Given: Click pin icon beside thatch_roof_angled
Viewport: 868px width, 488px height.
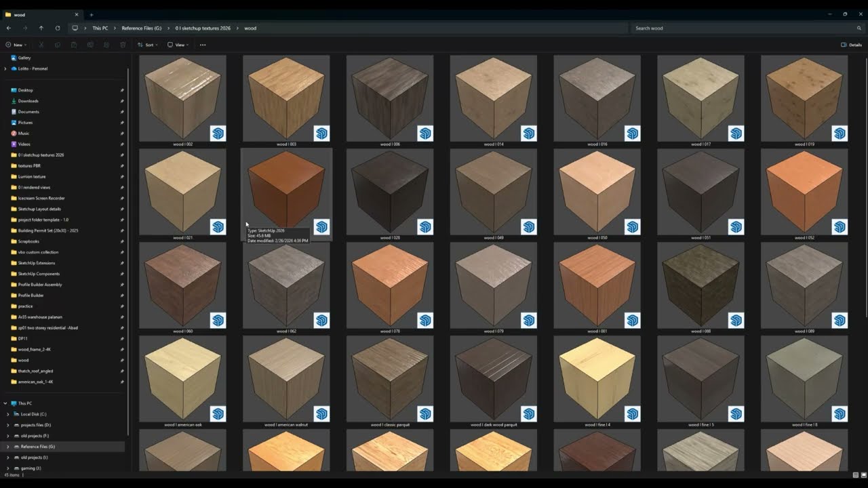Looking at the screenshot, I should click(122, 371).
